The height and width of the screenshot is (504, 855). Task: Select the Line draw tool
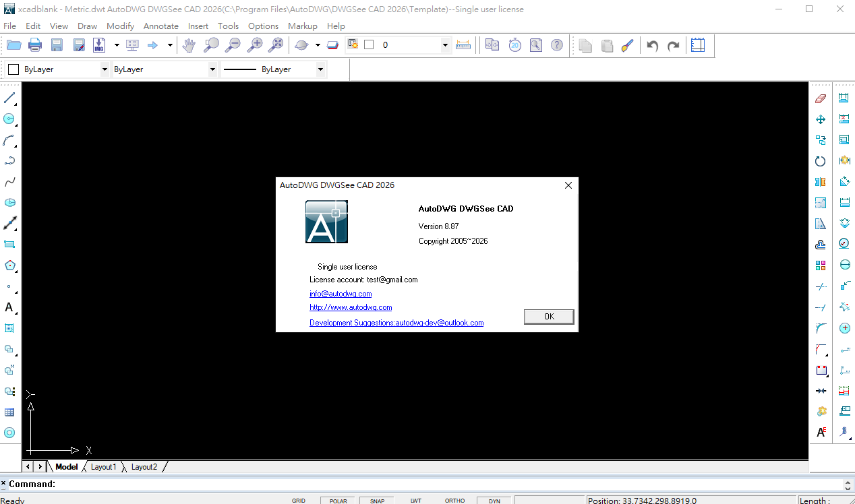pos(9,98)
